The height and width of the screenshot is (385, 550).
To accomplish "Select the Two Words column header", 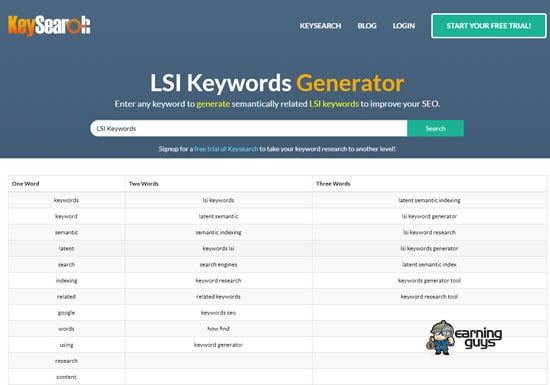I will tap(144, 184).
